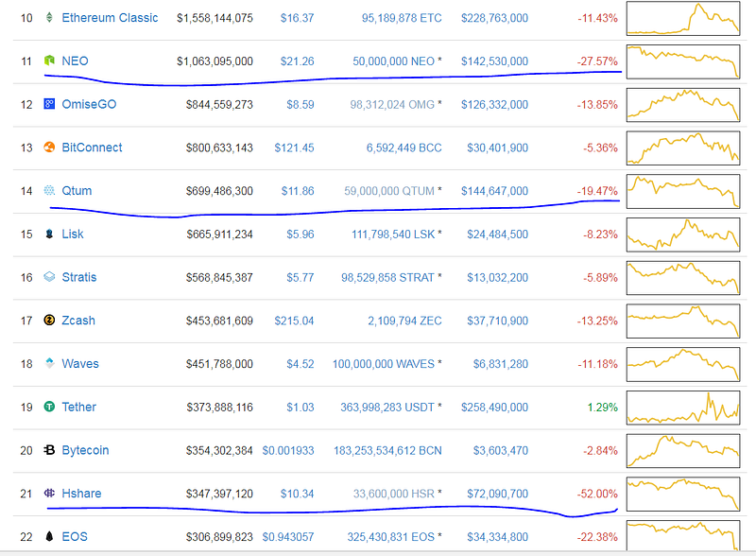Image resolution: width=756 pixels, height=556 pixels.
Task: Open the EOS coin page
Action: (75, 537)
